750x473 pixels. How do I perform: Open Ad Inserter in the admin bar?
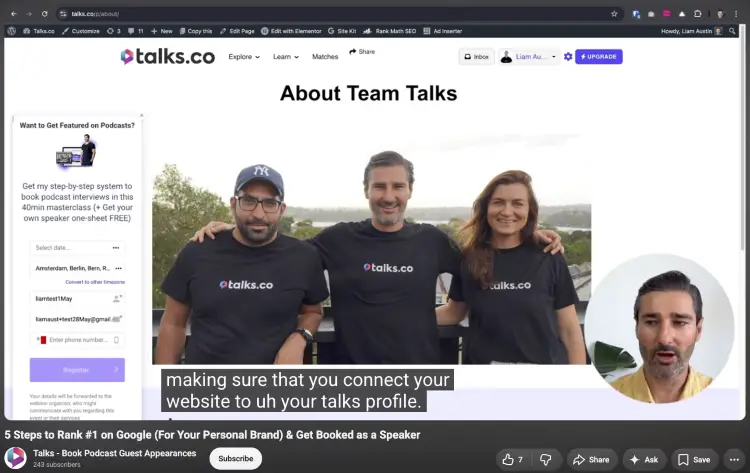pyautogui.click(x=443, y=31)
